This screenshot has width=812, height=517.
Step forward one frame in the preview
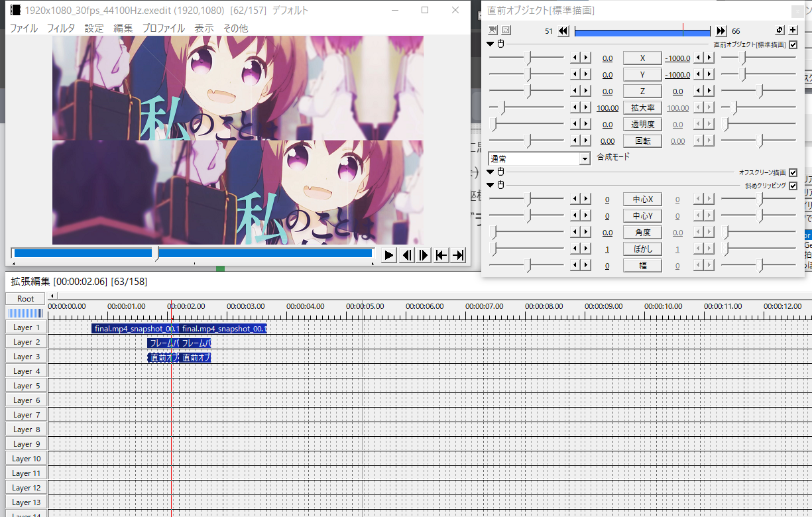click(424, 255)
